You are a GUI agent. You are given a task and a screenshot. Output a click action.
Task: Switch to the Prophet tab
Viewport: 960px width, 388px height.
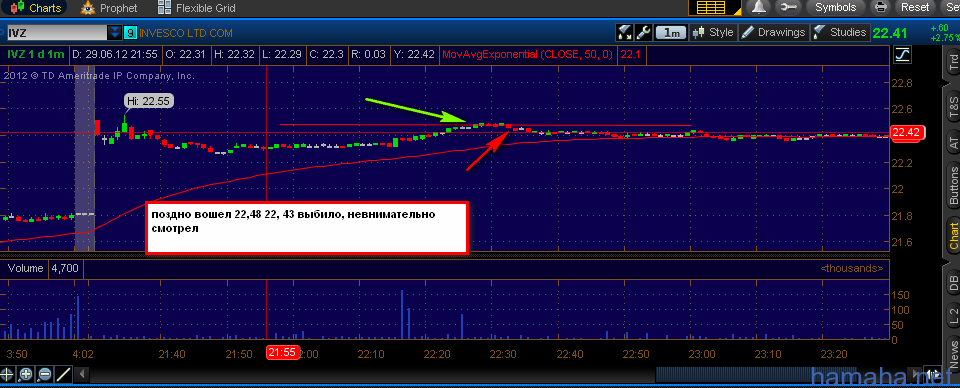click(x=110, y=8)
